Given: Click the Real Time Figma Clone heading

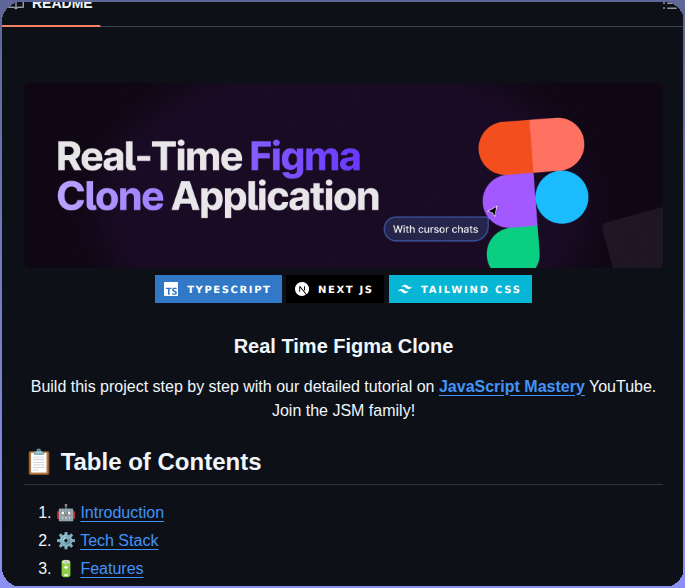Looking at the screenshot, I should [343, 346].
